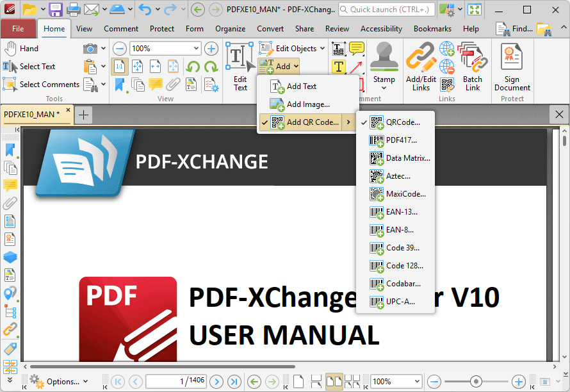Switch to the Organize ribbon tab
570x392 pixels.
(x=230, y=29)
